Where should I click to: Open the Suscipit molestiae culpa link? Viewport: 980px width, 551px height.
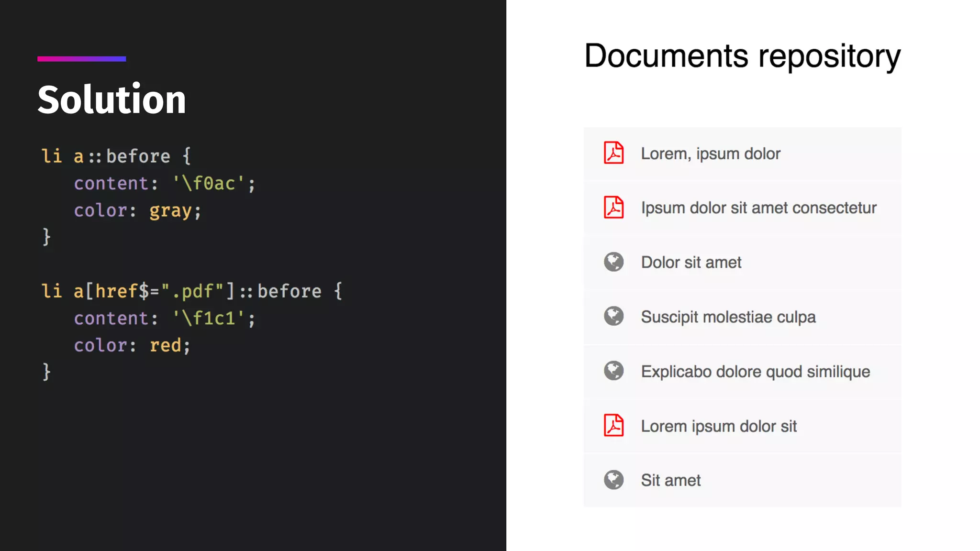tap(728, 317)
